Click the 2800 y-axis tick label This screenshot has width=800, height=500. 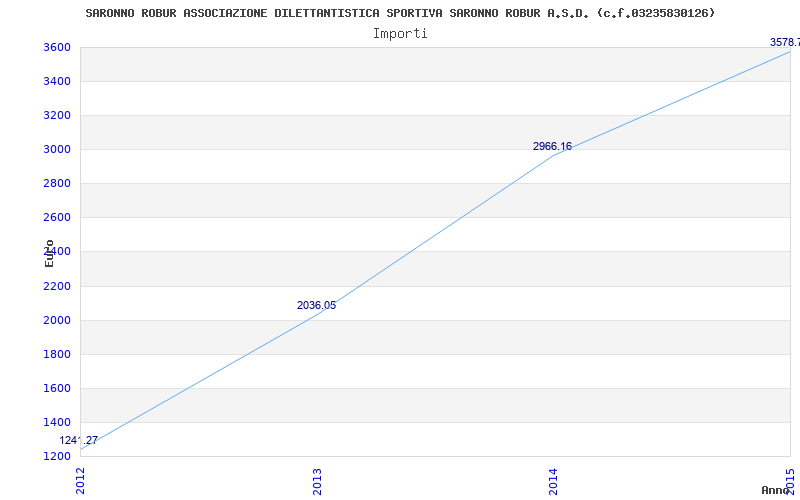(57, 183)
